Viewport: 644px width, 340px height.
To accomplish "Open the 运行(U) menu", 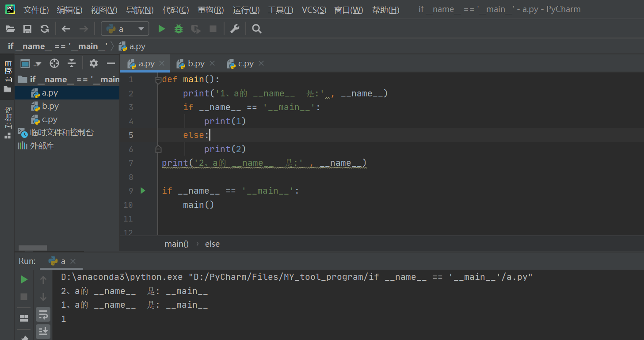I will point(246,10).
